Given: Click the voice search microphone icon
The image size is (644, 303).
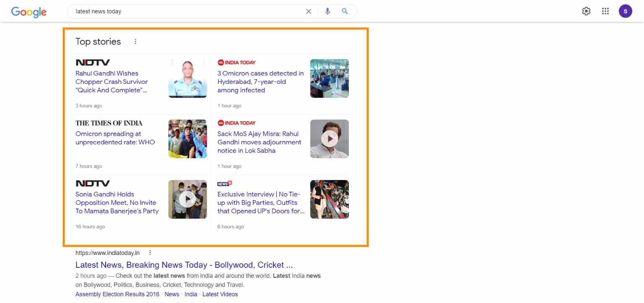Looking at the screenshot, I should click(x=327, y=11).
